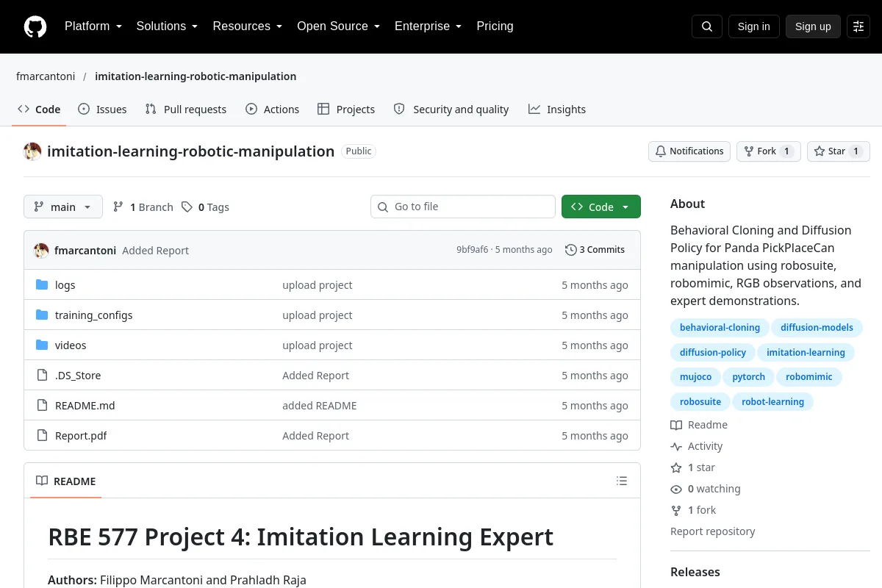Click the README.md file icon
Screen dimensions: 882x588
(x=42, y=406)
